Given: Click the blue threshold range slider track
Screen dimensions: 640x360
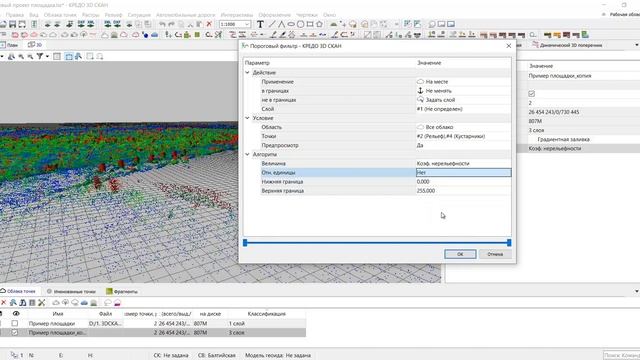Looking at the screenshot, I should [x=377, y=242].
